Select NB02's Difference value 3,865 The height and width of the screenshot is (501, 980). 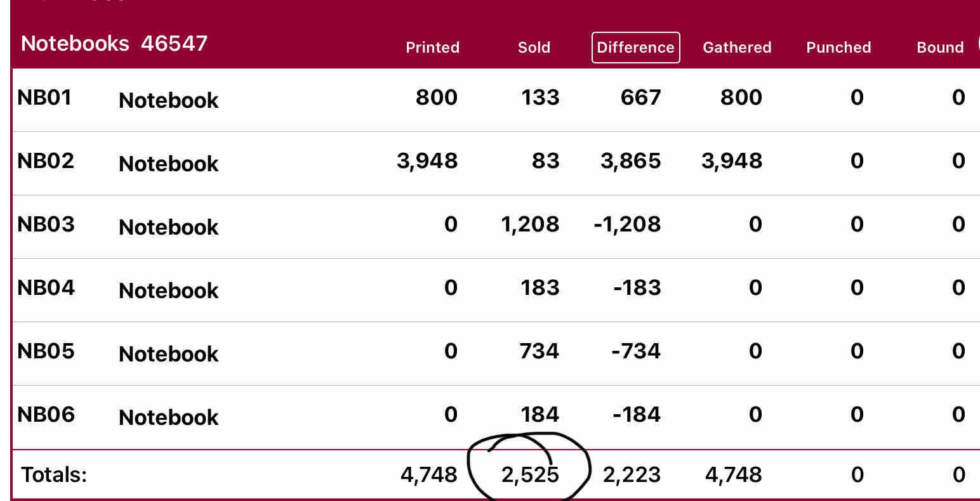(630, 161)
